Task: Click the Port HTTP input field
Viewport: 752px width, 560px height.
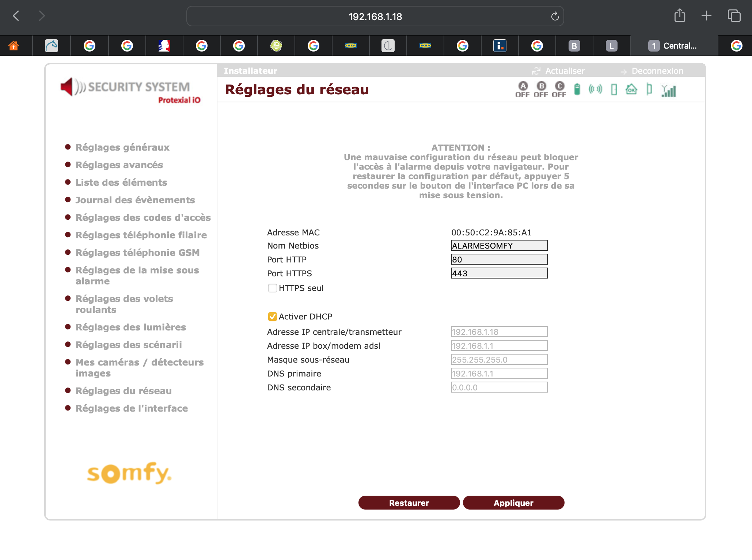Action: (499, 260)
